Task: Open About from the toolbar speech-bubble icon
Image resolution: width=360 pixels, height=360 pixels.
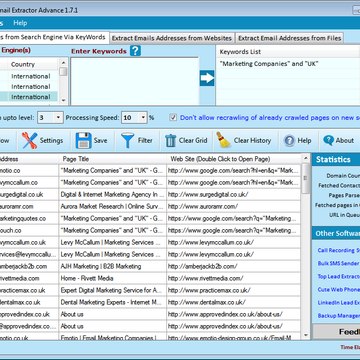Action: click(x=338, y=141)
